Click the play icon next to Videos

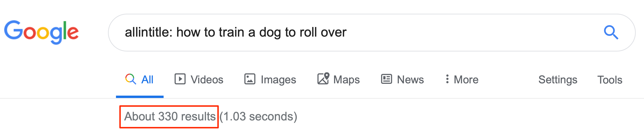180,79
